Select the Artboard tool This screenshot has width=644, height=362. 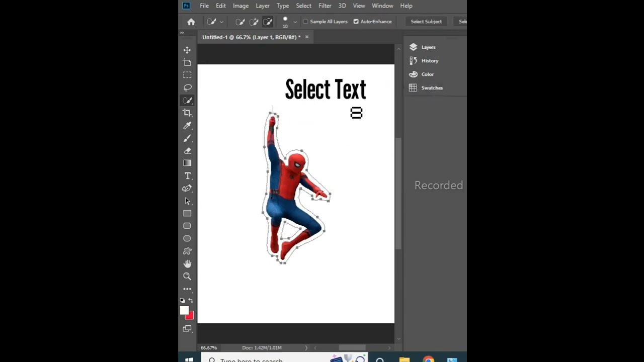click(x=187, y=62)
